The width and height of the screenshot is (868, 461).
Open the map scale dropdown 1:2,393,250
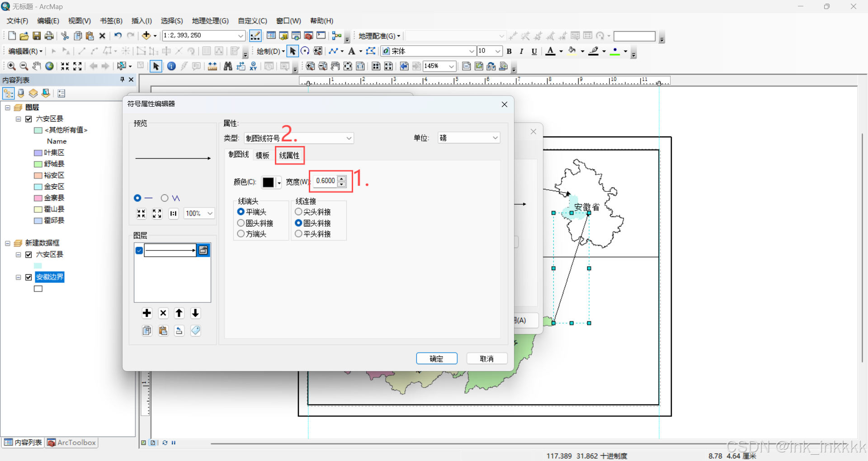click(x=241, y=36)
